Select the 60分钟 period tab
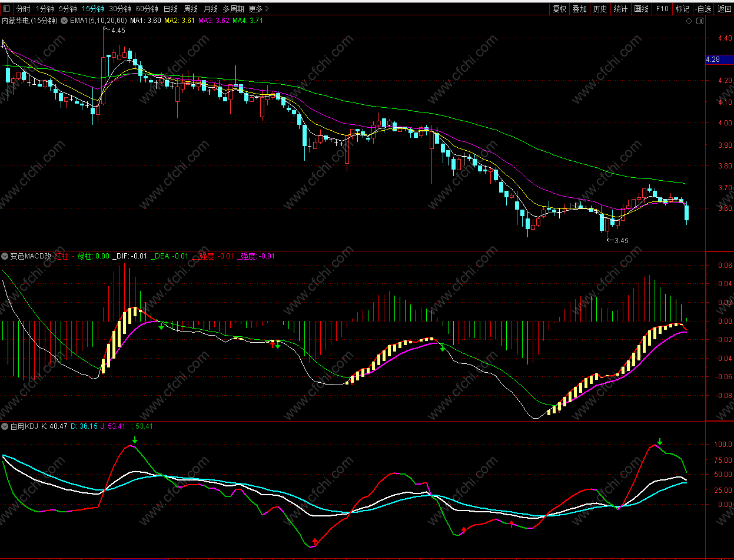Image resolution: width=734 pixels, height=560 pixels. click(x=147, y=9)
